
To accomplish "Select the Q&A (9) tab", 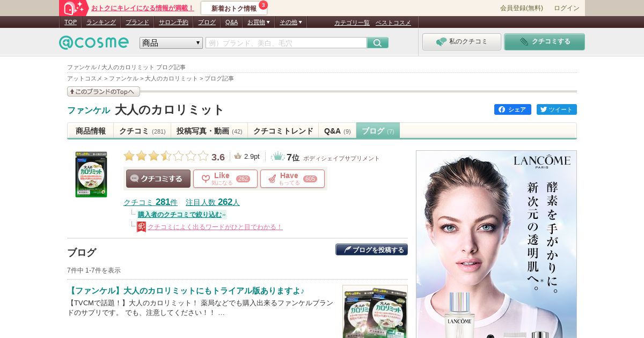I will pyautogui.click(x=338, y=131).
